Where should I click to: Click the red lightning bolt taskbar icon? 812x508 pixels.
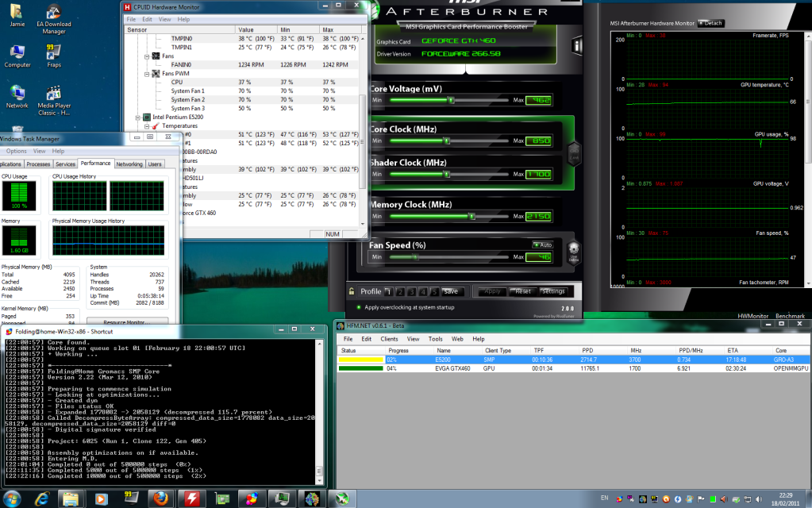pos(191,498)
